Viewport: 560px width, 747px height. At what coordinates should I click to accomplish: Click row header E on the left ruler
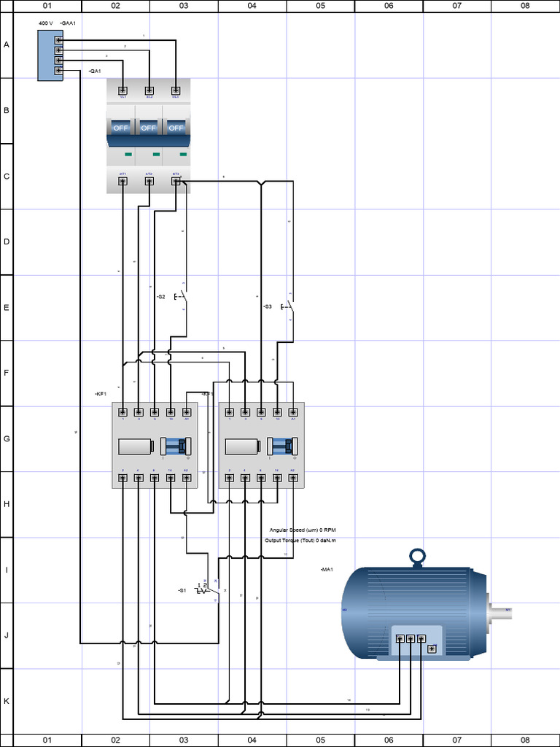tap(7, 307)
